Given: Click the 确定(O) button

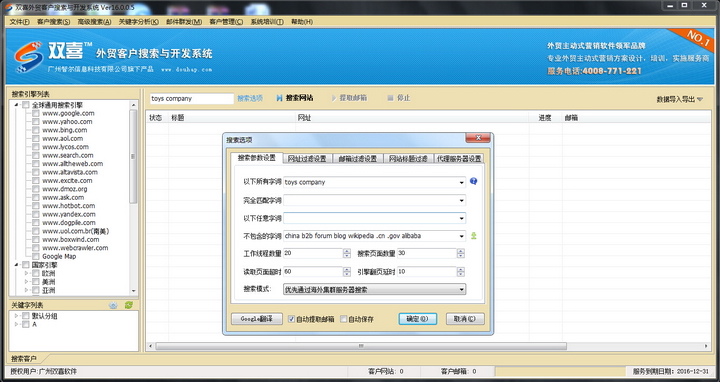Looking at the screenshot, I should [x=417, y=319].
